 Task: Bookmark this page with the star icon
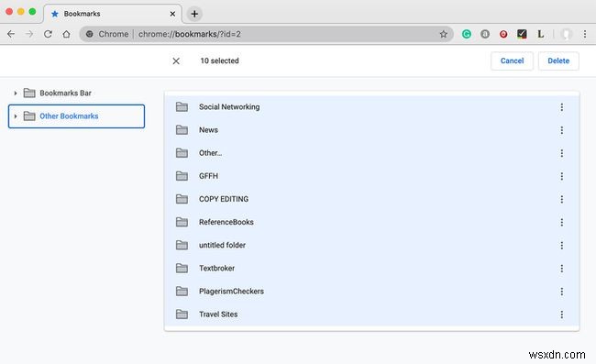pyautogui.click(x=443, y=34)
